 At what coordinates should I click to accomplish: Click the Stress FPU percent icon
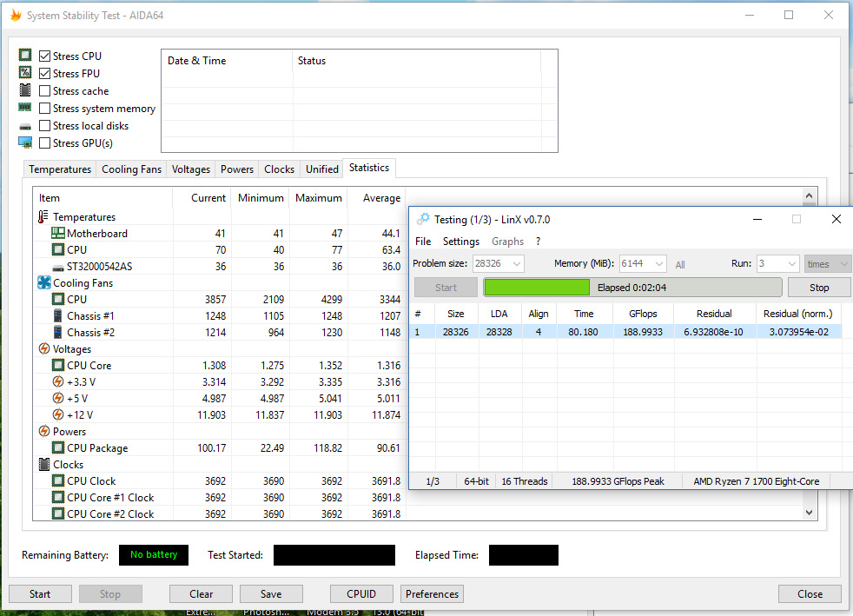tap(25, 72)
